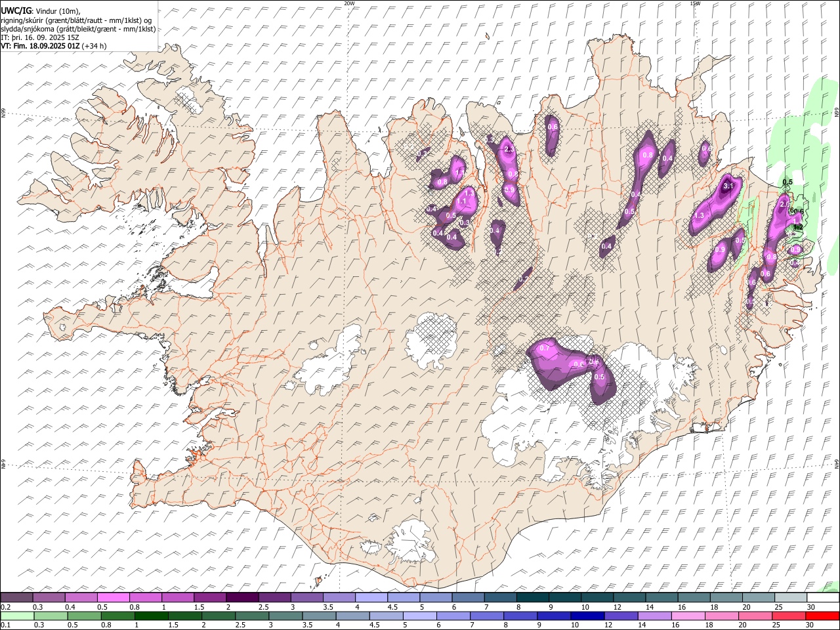The image size is (840, 630).
Task: Pick upper-row swatch between 0.2 and 0.3
Action: 16,597
